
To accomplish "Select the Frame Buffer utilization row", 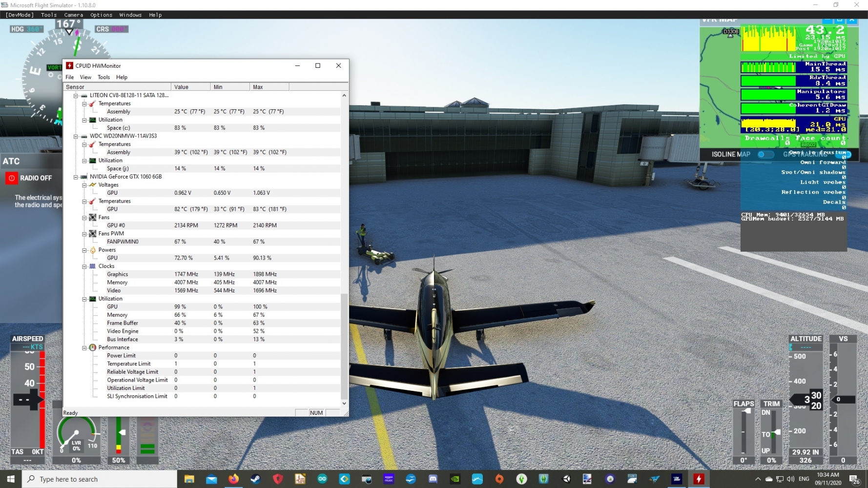I will 202,323.
